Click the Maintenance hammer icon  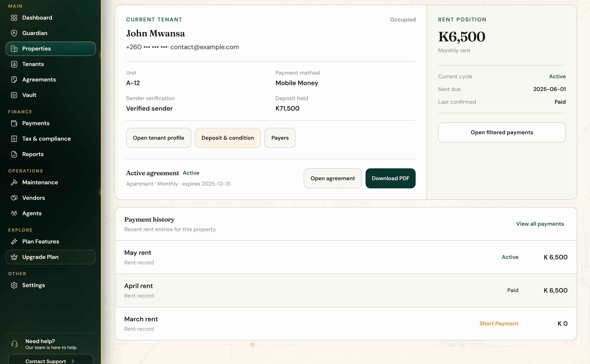[14, 182]
